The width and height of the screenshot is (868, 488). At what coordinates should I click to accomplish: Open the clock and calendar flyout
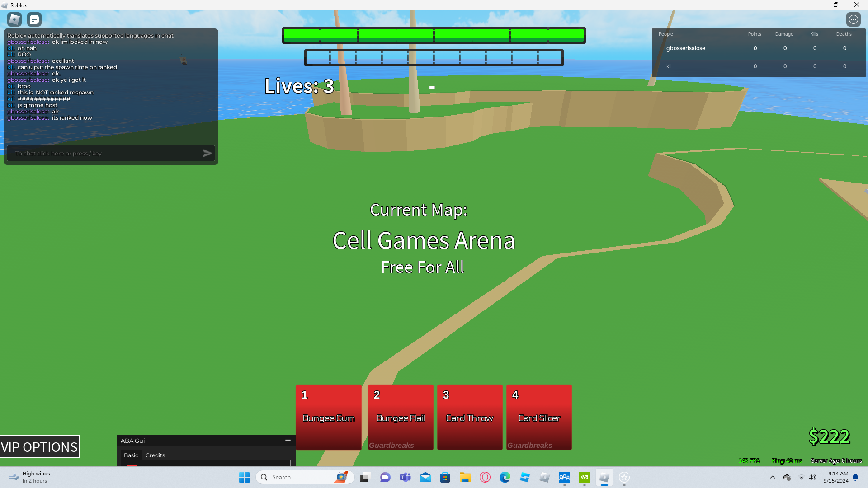[836, 477]
